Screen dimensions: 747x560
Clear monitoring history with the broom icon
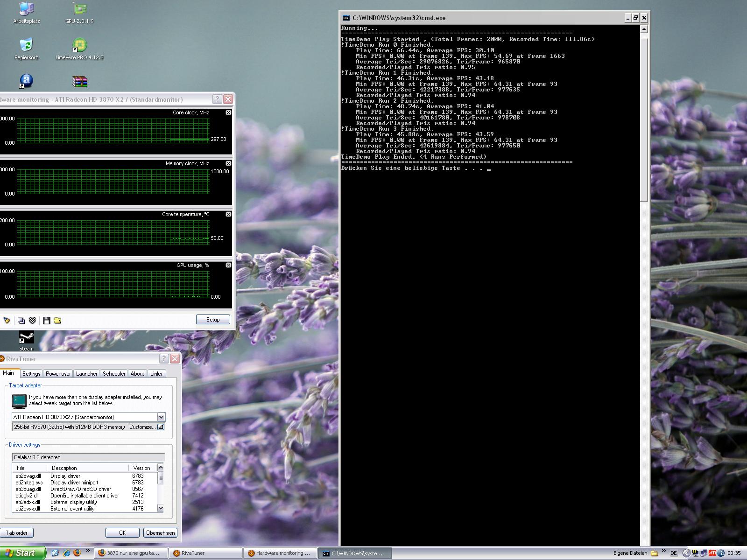click(7, 320)
